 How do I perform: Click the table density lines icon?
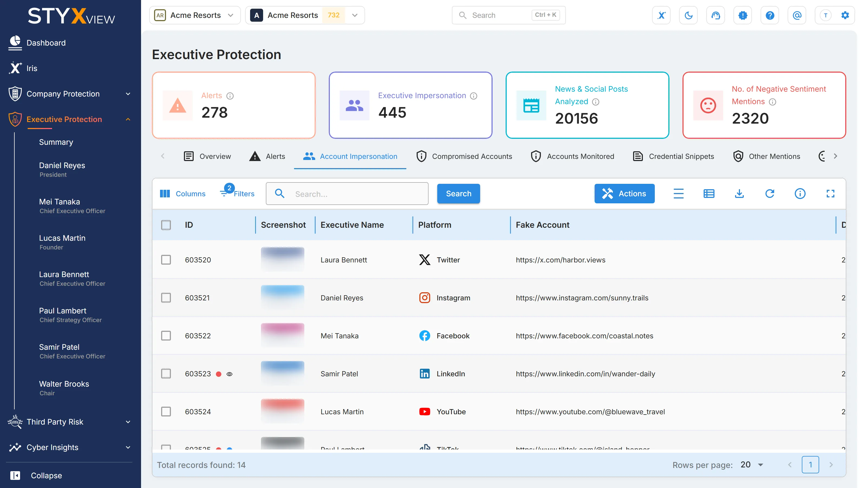(678, 194)
